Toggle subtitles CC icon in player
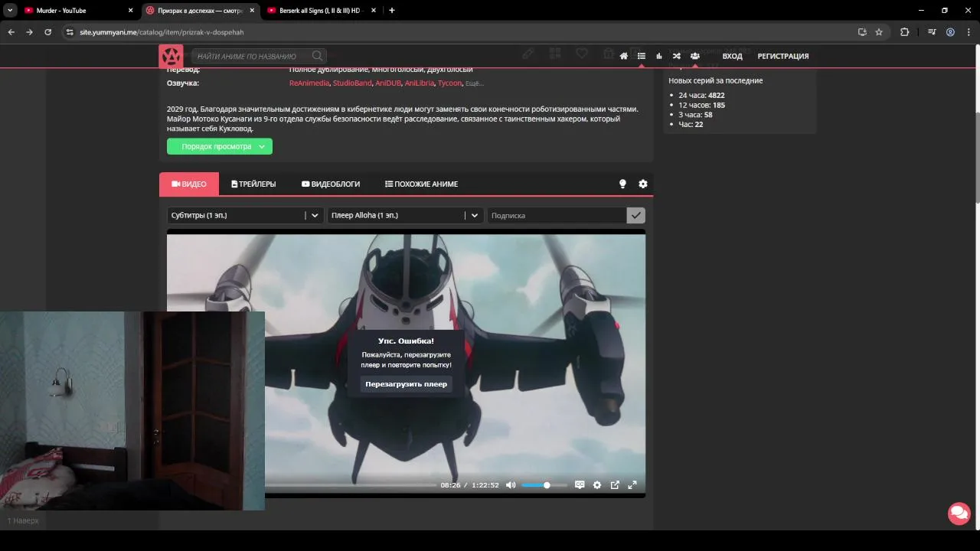This screenshot has height=551, width=980. point(580,485)
